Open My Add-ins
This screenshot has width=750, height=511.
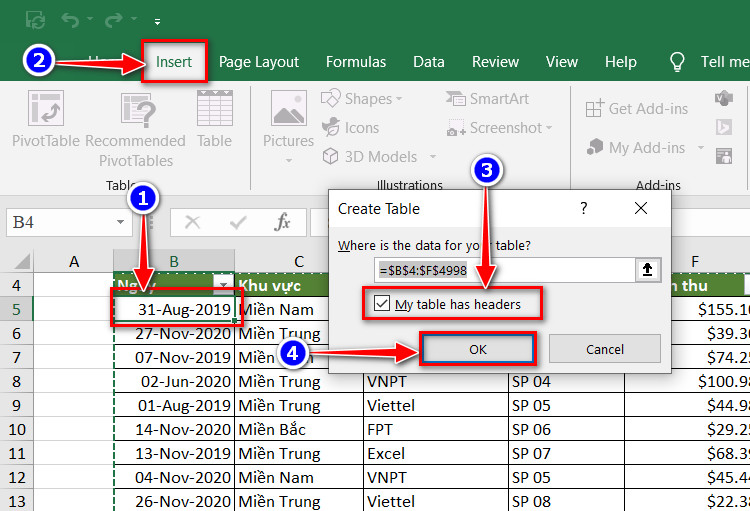[636, 147]
